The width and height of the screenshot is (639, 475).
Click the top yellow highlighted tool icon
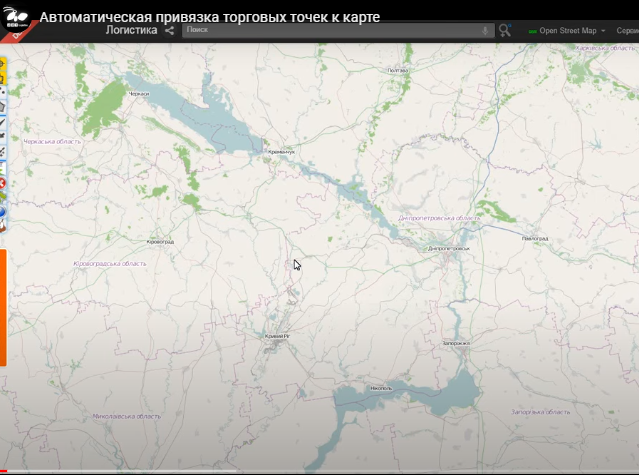[2, 64]
